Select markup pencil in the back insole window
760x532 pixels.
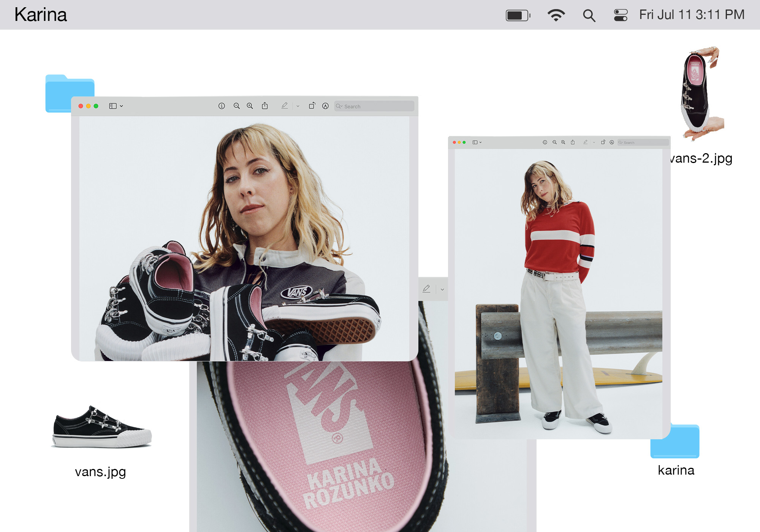[426, 289]
